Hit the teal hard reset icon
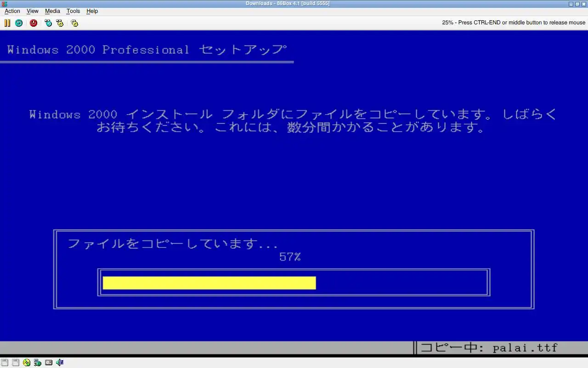Viewport: 588px width, 368px height. [19, 23]
